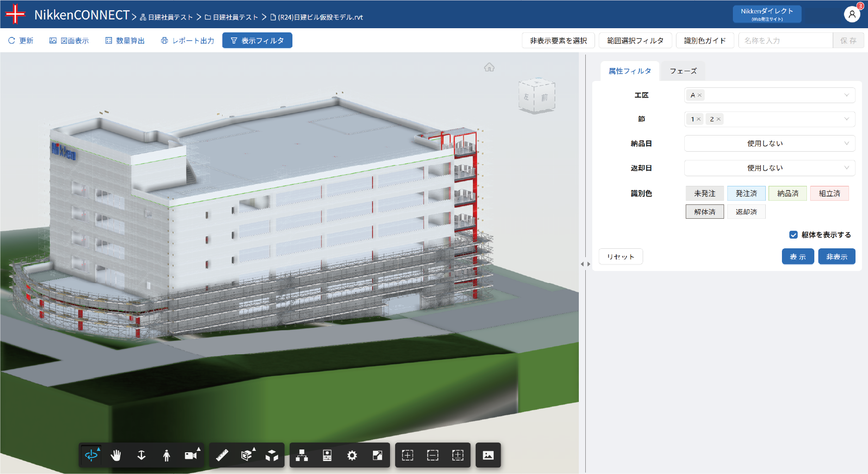Toggle the 躯体を表示する checkbox
The image size is (868, 474).
pos(794,235)
